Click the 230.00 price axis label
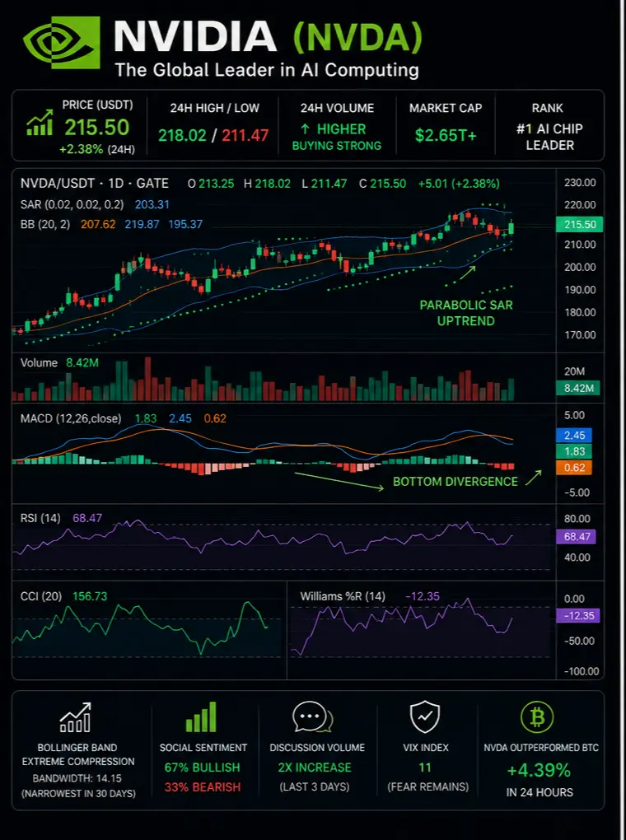Screen dimensions: 626x840 580,183
